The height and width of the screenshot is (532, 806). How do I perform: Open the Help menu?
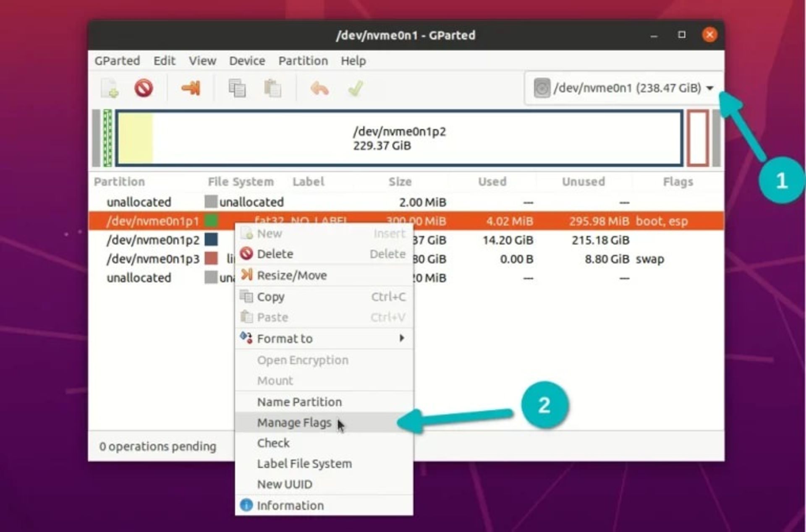click(353, 61)
